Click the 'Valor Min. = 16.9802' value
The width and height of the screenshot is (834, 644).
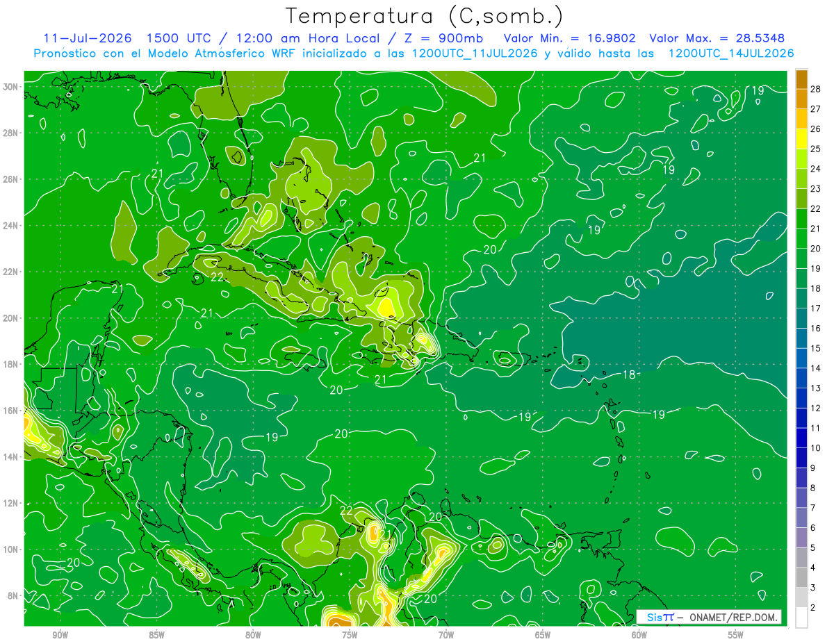(x=570, y=39)
